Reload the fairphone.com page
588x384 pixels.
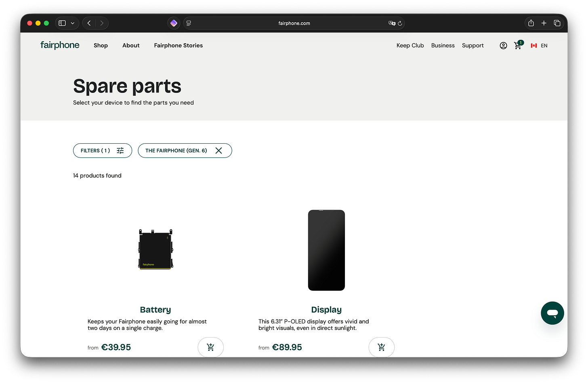point(400,23)
